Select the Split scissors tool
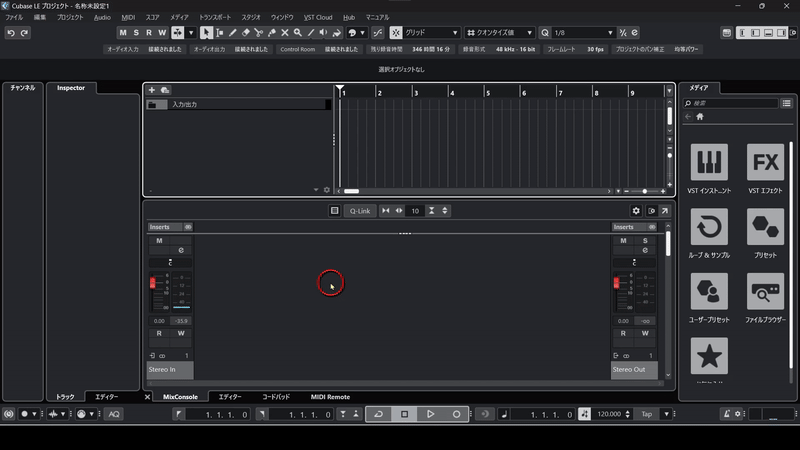This screenshot has height=450, width=800. point(259,33)
